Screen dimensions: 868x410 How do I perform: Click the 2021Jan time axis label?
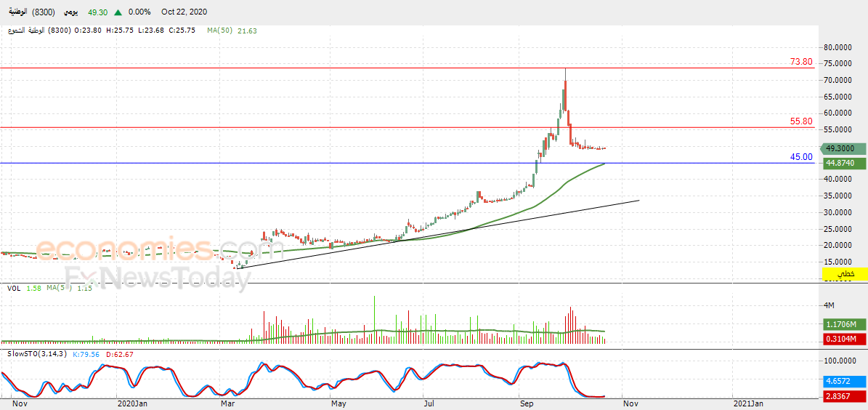point(748,404)
